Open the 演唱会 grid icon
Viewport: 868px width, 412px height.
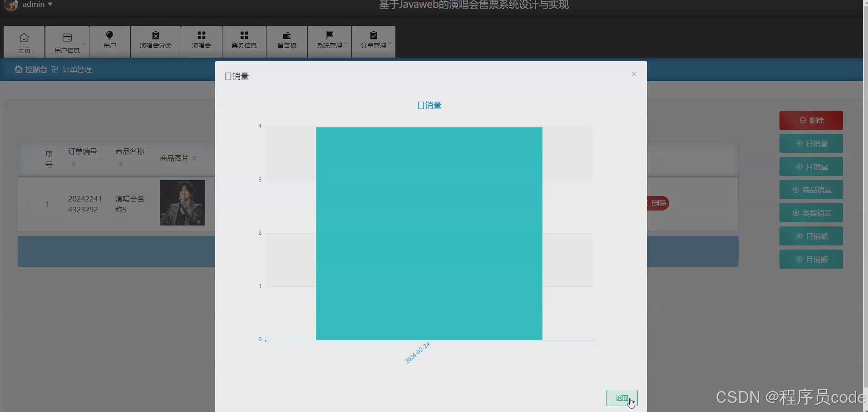[x=202, y=35]
